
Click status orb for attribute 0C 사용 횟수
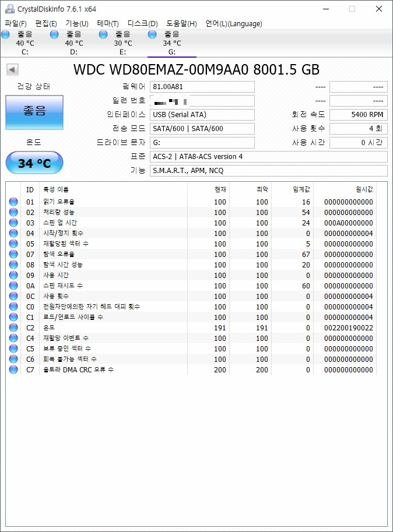point(13,296)
